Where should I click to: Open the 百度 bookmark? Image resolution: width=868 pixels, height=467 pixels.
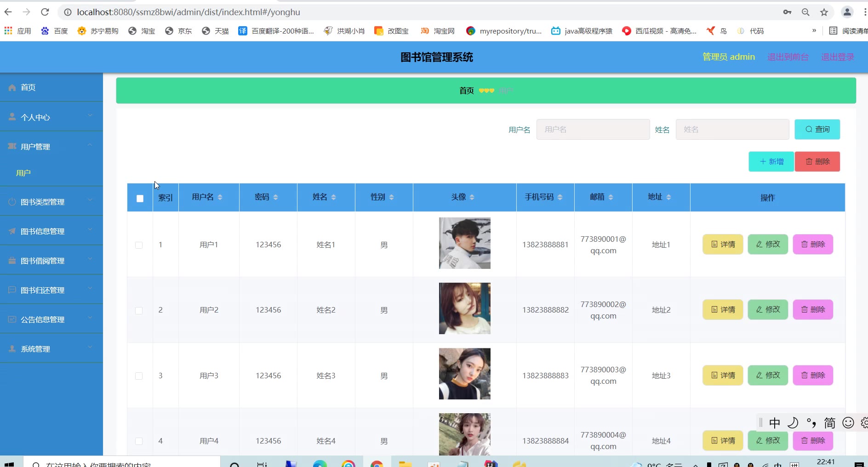(54, 31)
